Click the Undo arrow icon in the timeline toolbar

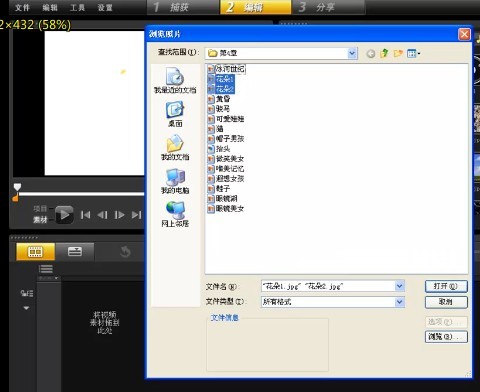(125, 252)
